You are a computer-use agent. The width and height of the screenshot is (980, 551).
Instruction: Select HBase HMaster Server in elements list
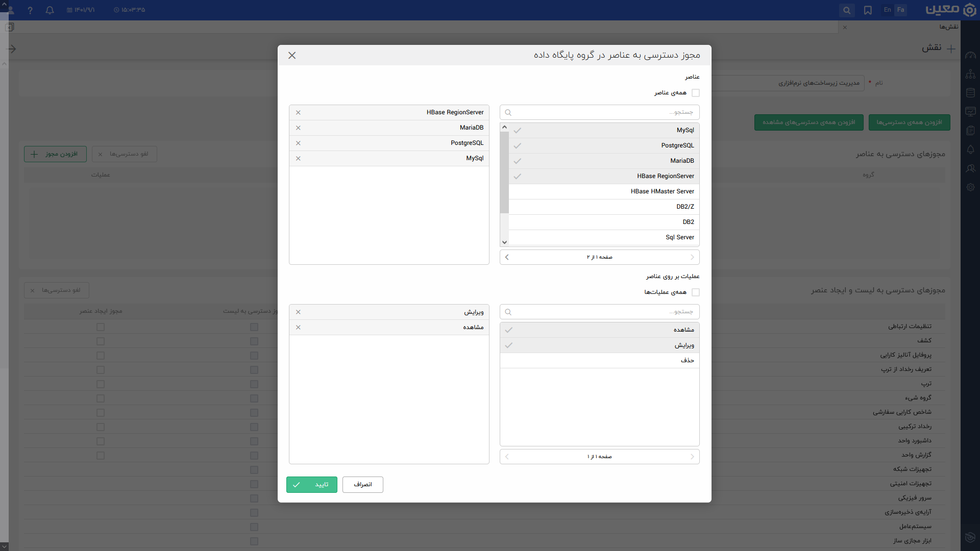603,191
